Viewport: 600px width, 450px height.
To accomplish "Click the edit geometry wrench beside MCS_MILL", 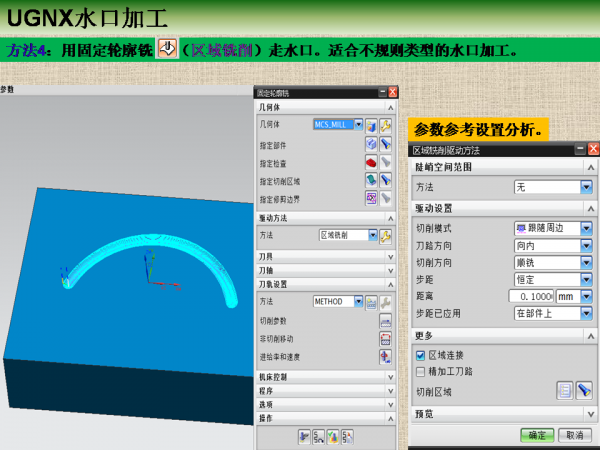I will click(x=385, y=125).
